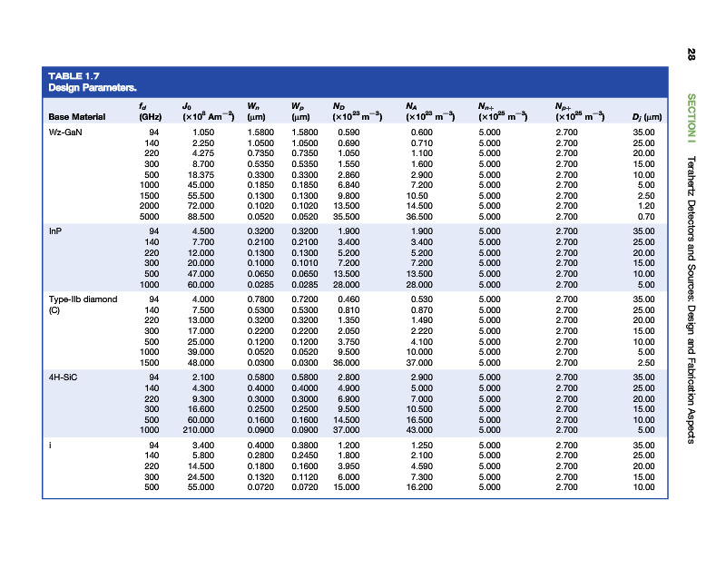The height and width of the screenshot is (588, 726).
Task: Select the 'Base Material' column header
Action: tap(77, 116)
